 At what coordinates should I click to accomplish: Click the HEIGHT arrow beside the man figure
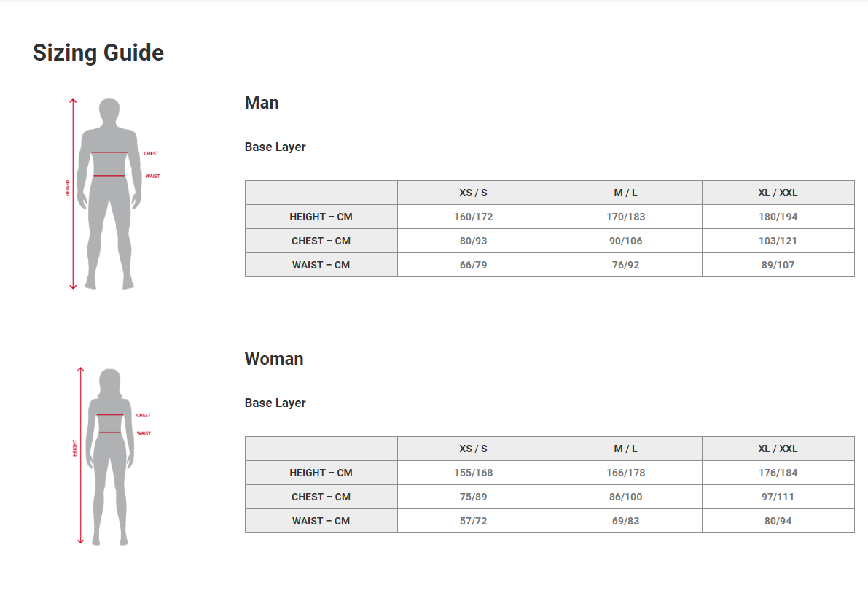point(73,194)
